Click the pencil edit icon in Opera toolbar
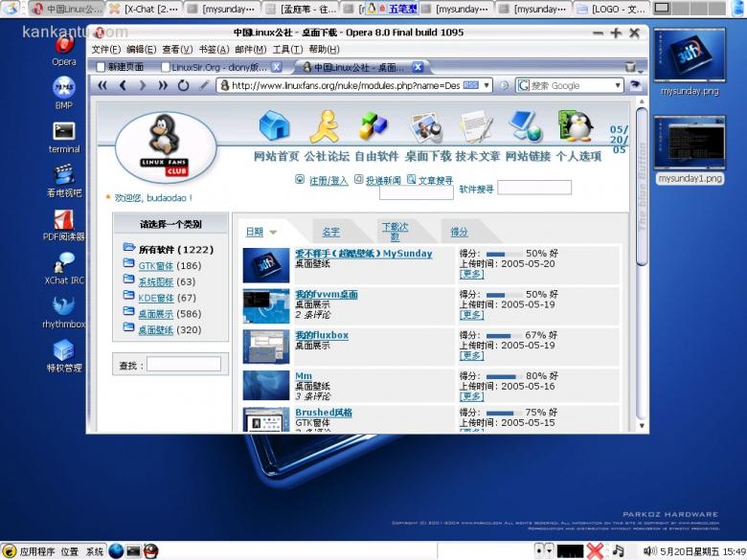 click(x=204, y=85)
